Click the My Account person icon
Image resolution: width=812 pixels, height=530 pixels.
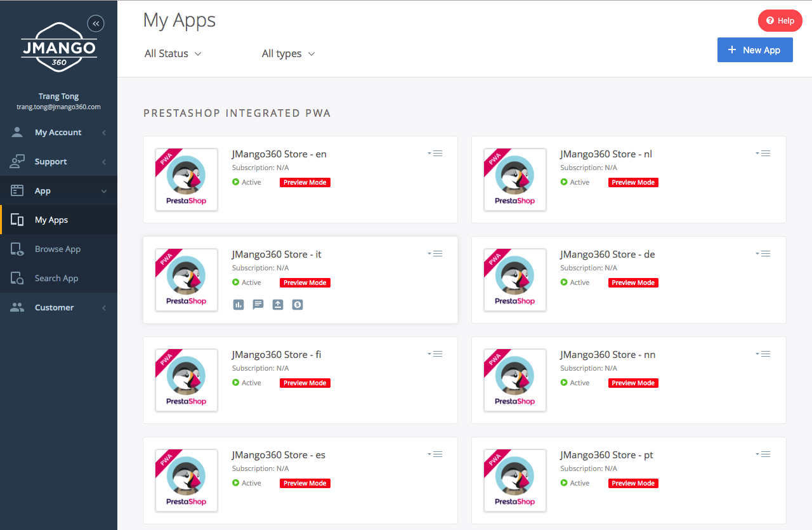coord(17,132)
